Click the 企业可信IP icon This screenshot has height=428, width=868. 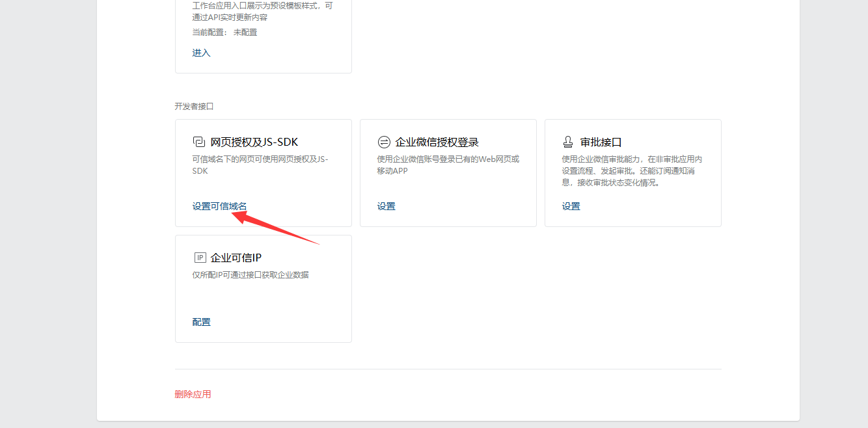pyautogui.click(x=200, y=258)
